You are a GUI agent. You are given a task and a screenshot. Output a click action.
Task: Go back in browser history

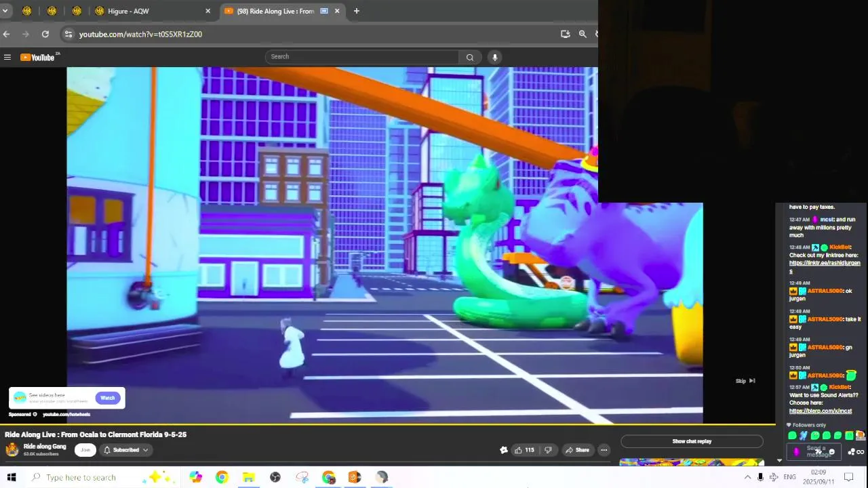(x=7, y=34)
